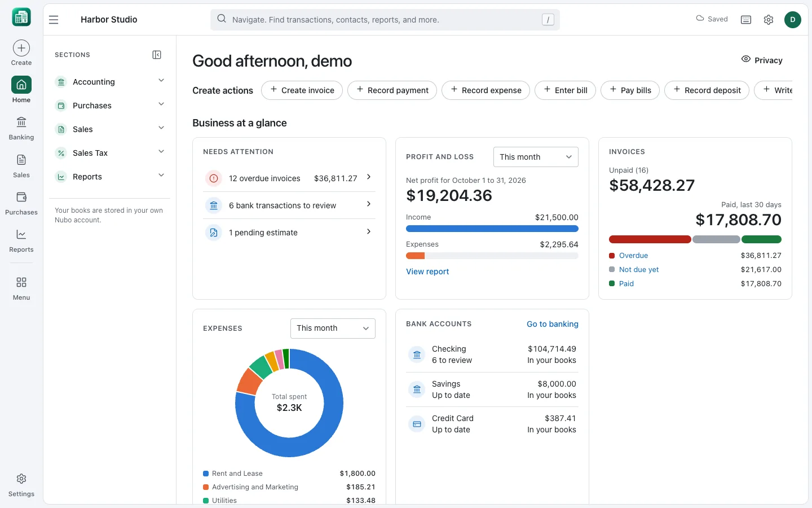This screenshot has height=508, width=812.
Task: Click the bank icon beside transactions to review
Action: (x=214, y=205)
